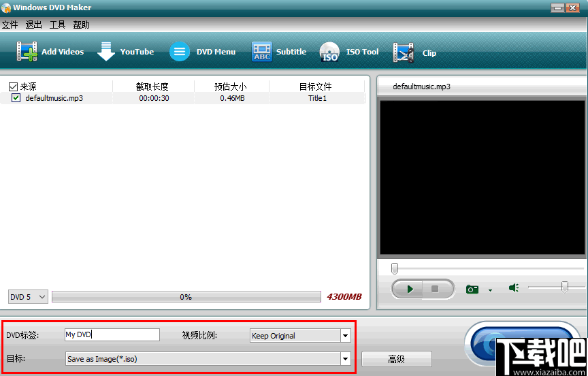Click the 目标文件 column header
588x376 pixels.
pos(315,87)
